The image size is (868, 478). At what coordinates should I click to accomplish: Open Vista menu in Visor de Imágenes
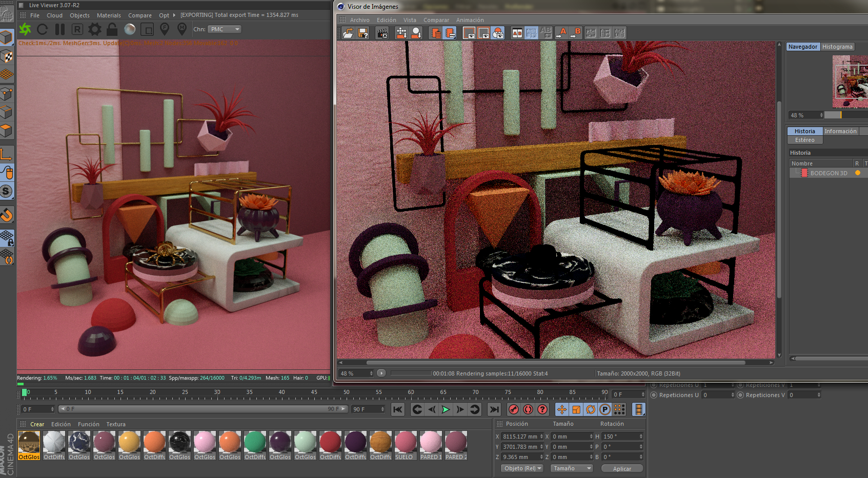point(410,20)
